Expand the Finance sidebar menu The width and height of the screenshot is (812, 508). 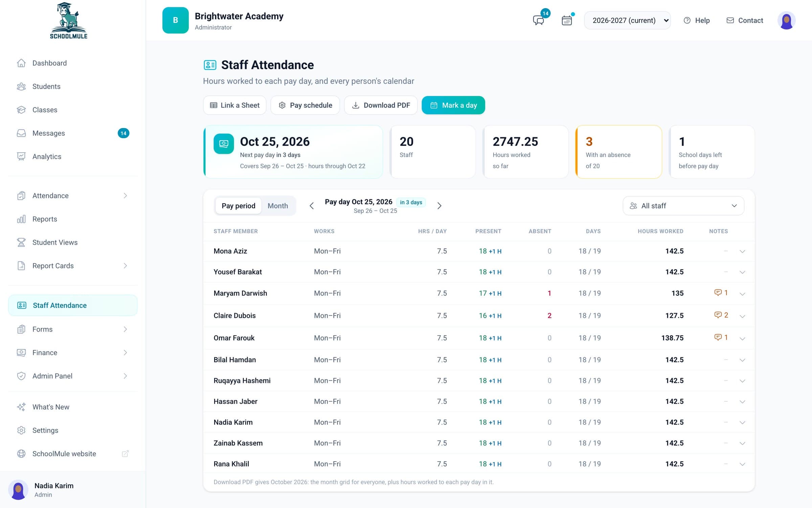(73, 353)
